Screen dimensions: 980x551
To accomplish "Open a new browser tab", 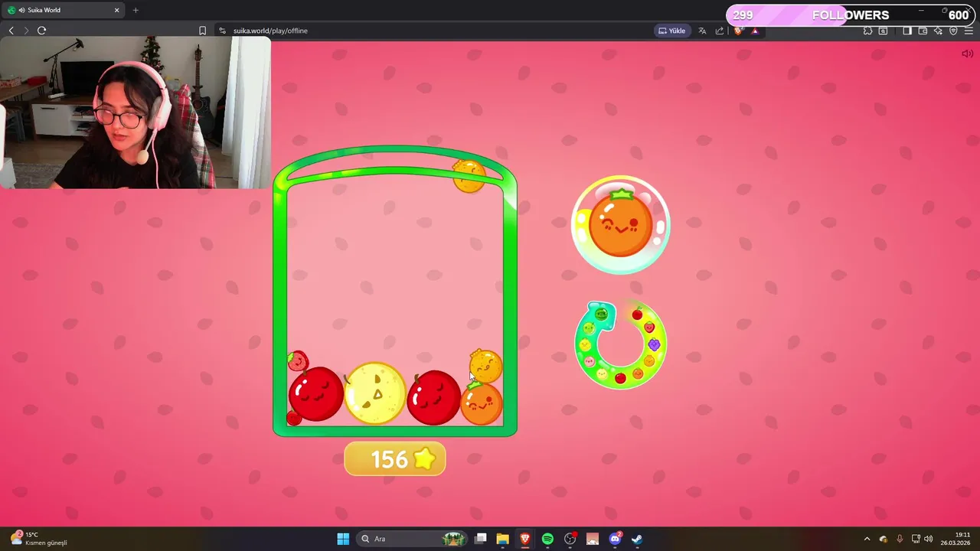I will pos(136,10).
